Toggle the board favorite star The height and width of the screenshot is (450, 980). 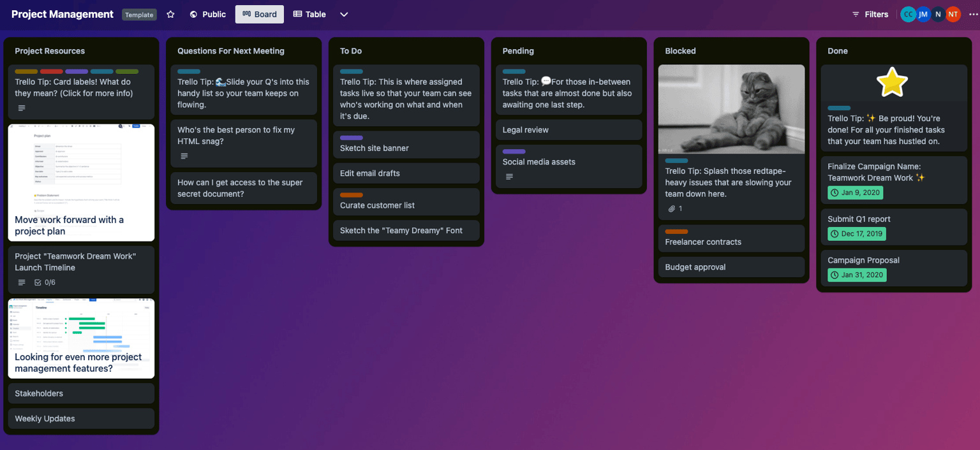170,14
